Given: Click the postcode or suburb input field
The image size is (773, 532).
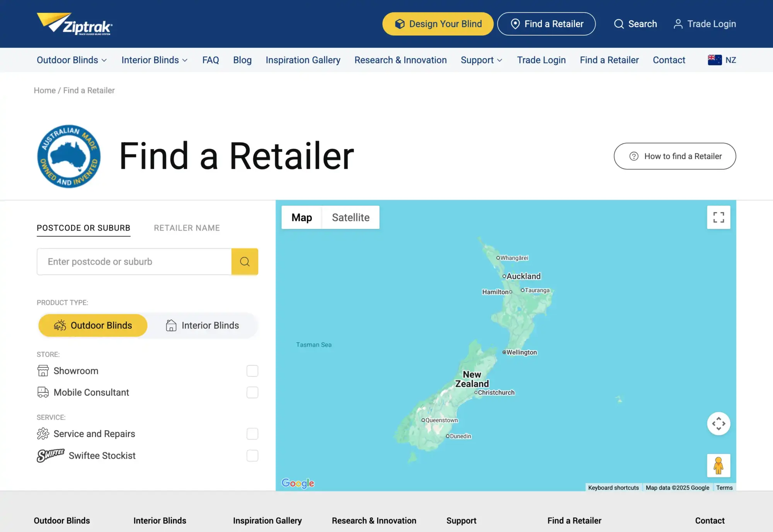Looking at the screenshot, I should pos(134,262).
